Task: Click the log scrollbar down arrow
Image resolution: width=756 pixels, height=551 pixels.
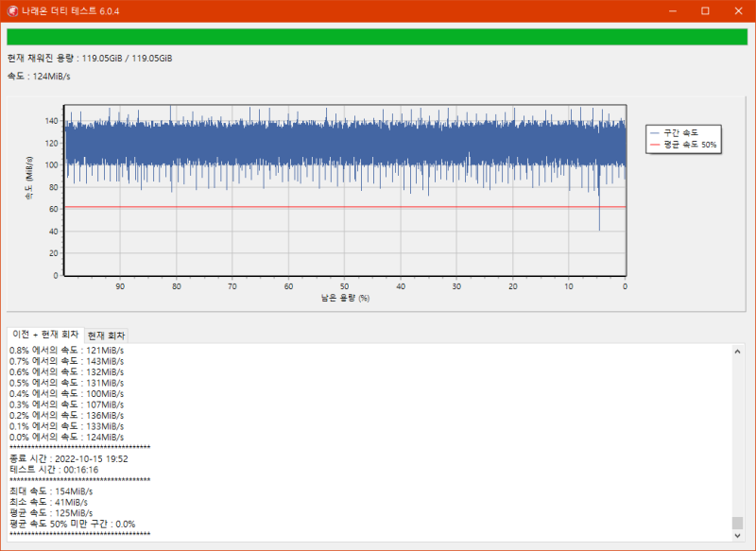Action: point(737,535)
